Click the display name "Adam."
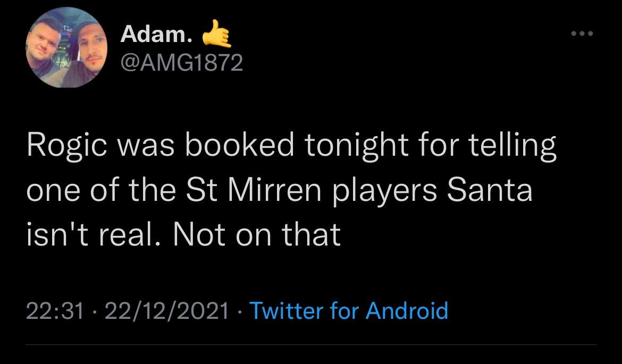 click(x=155, y=35)
